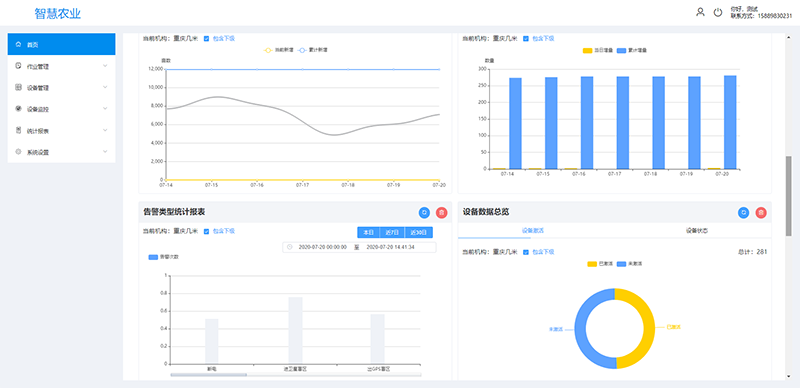Toggle blue 累计新增 line legend

(x=313, y=51)
